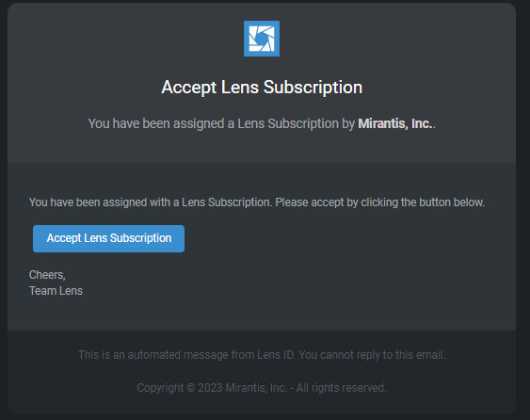This screenshot has width=530, height=420.
Task: Click the blue Lens aperture logo
Action: point(262,39)
